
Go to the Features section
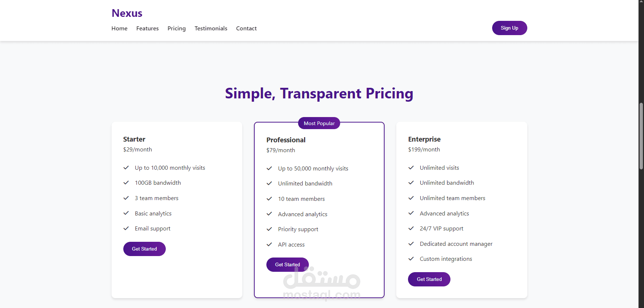click(x=147, y=29)
